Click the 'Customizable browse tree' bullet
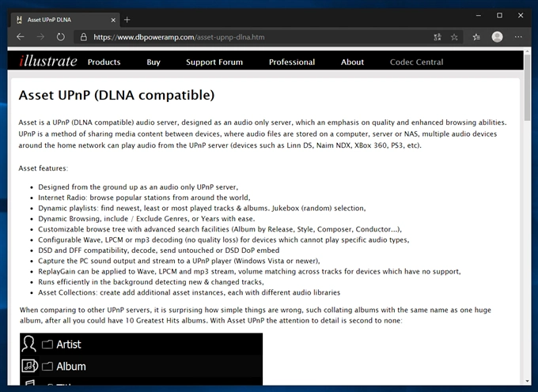The height and width of the screenshot is (392, 538). 220,229
